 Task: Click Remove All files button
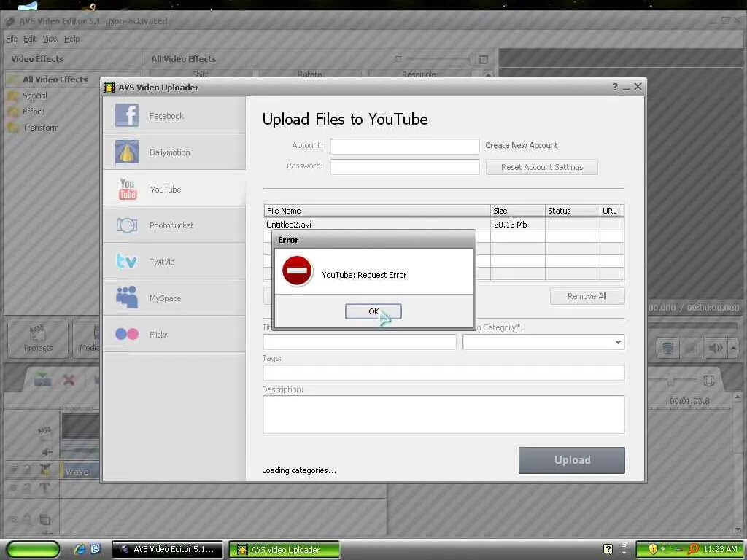point(587,296)
